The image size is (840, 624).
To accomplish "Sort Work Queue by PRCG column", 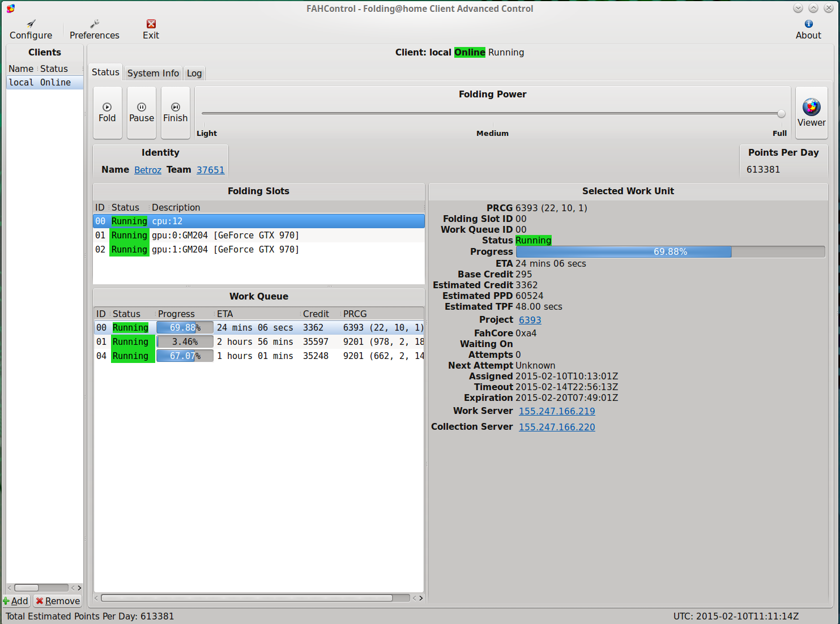I will [x=382, y=314].
